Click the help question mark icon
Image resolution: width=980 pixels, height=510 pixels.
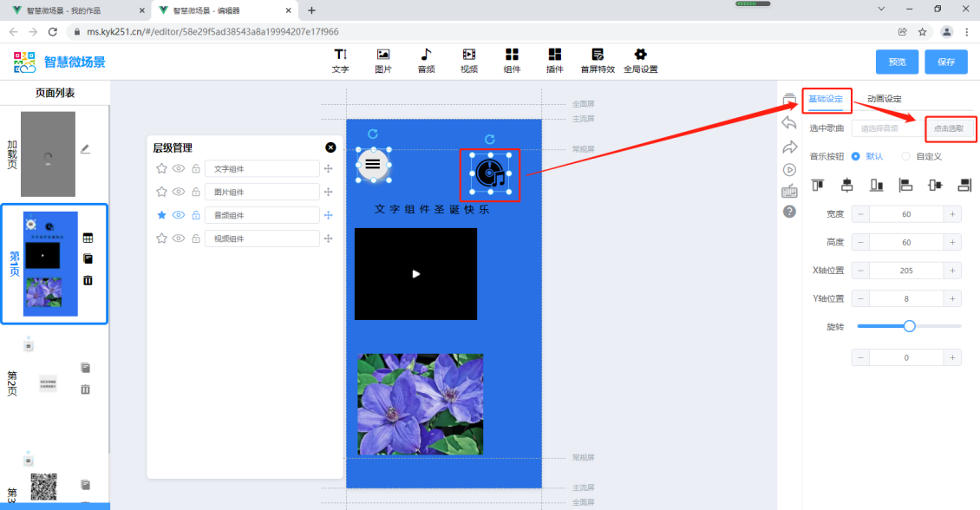coord(789,212)
